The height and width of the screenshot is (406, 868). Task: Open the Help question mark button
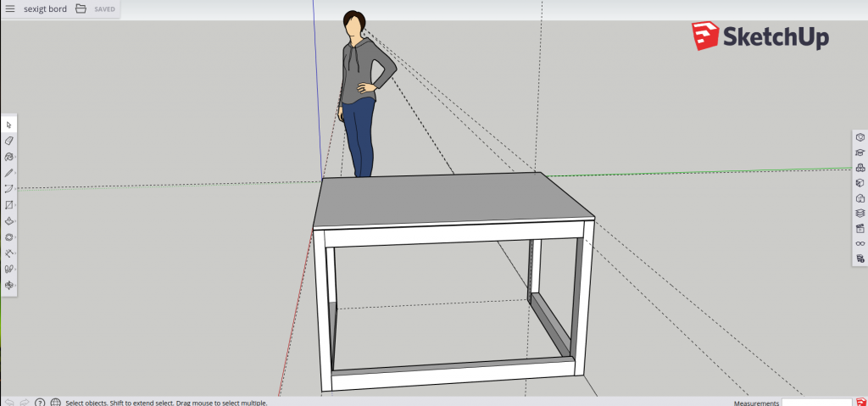40,402
